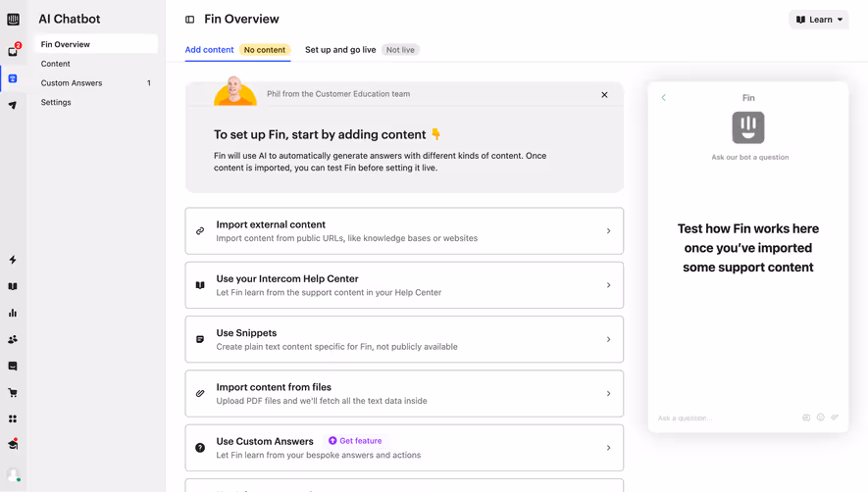The image size is (868, 492).
Task: Dismiss the Phil from Customer Education banner
Action: click(604, 95)
